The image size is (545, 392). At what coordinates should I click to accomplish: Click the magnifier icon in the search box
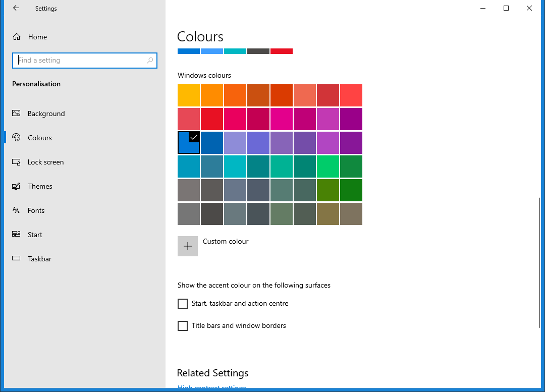150,61
